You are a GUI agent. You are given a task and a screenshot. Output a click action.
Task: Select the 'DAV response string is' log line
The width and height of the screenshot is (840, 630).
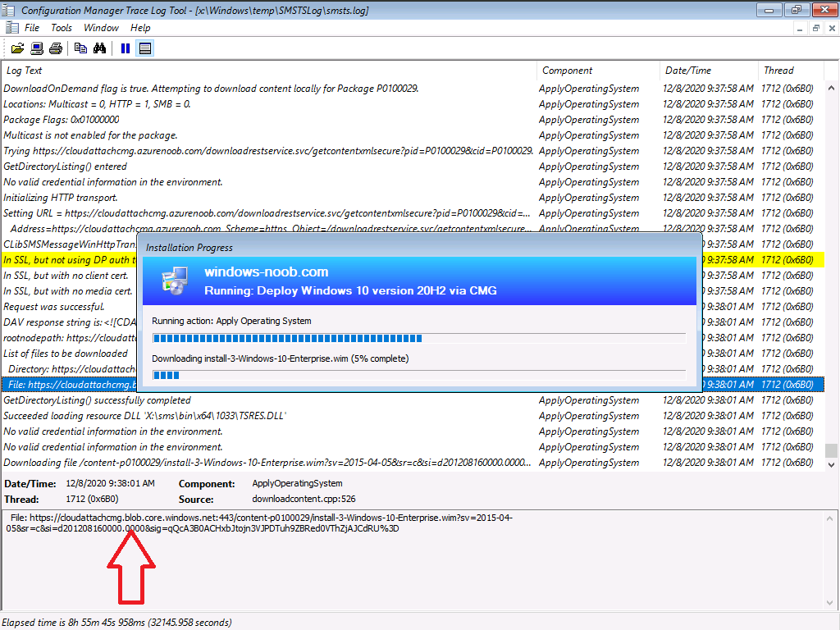pyautogui.click(x=70, y=322)
